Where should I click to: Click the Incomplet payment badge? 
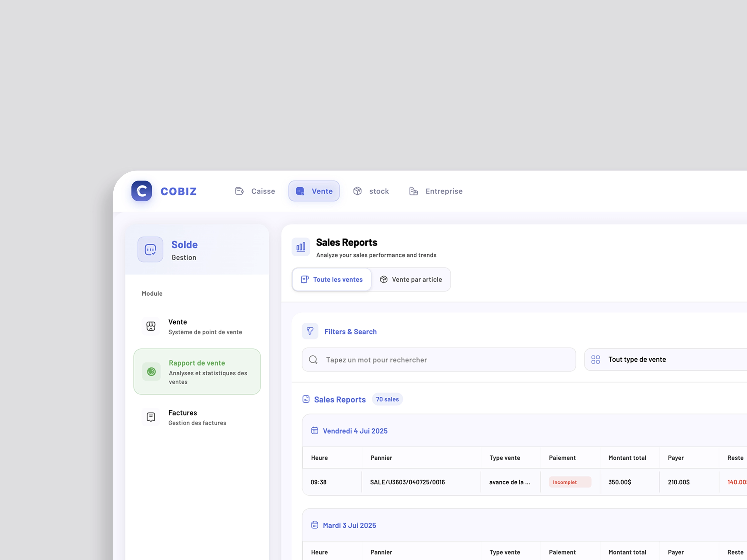pos(570,482)
